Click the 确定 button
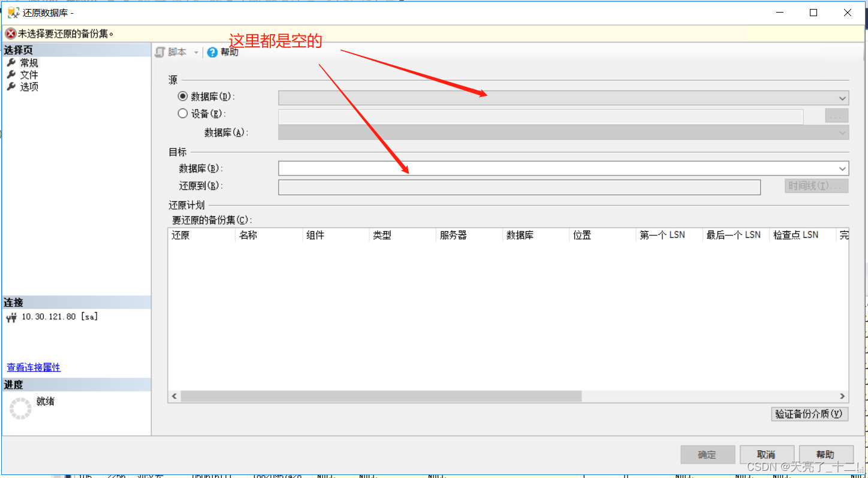The image size is (868, 478). click(x=707, y=455)
